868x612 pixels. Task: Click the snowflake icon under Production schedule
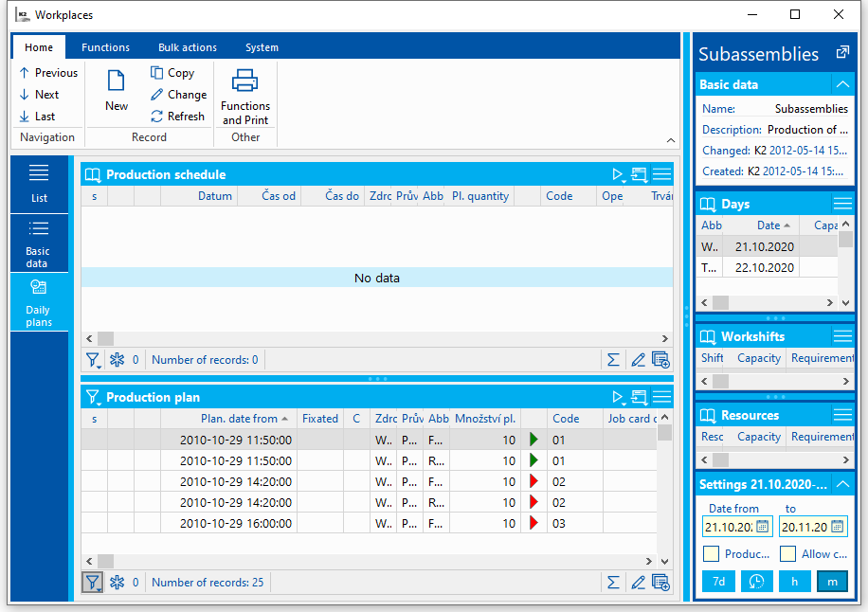coord(117,360)
